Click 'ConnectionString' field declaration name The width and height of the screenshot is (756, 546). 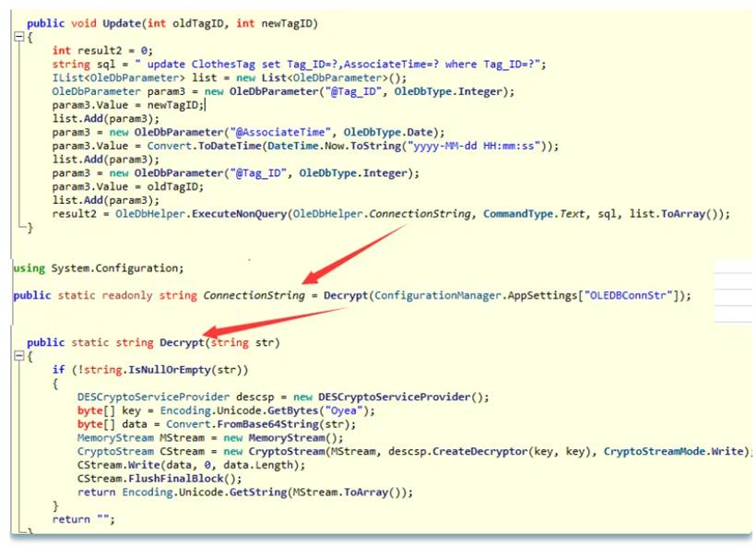[254, 295]
